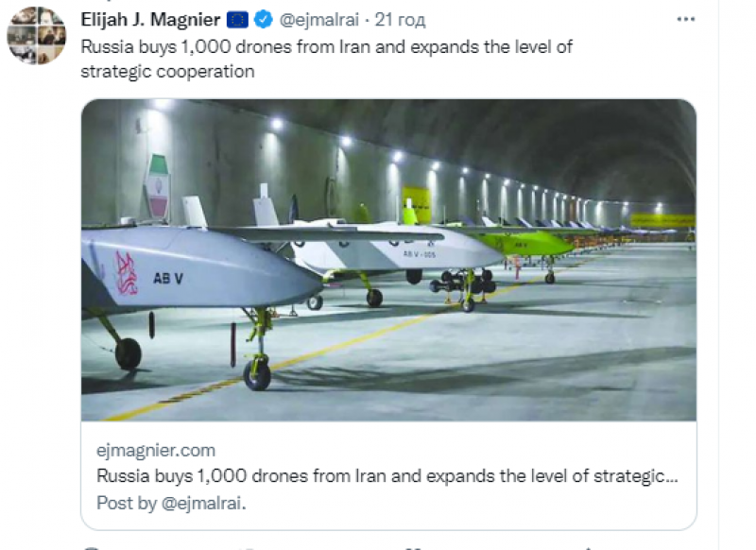This screenshot has height=550, width=756.
Task: Open the Elijah J. Magnier profile name link
Action: (151, 20)
